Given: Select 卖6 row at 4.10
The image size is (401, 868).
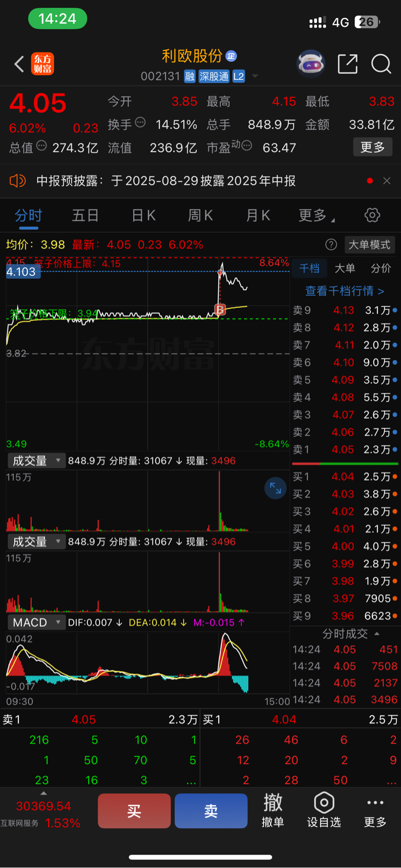Looking at the screenshot, I should pos(344,363).
